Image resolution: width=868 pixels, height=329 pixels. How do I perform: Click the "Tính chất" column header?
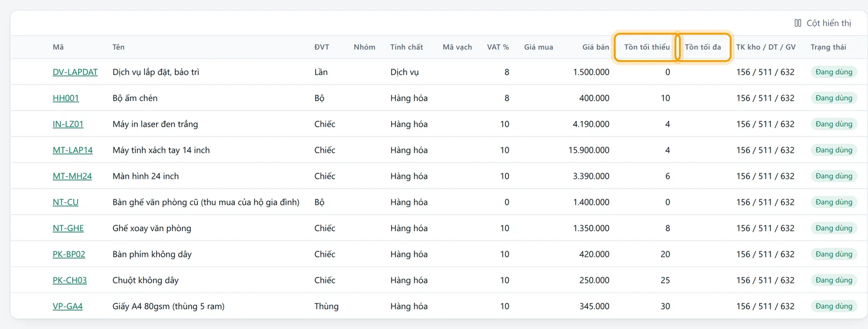point(407,47)
